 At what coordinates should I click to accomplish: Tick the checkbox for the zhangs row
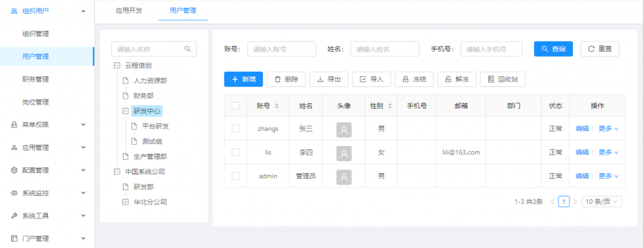235,128
